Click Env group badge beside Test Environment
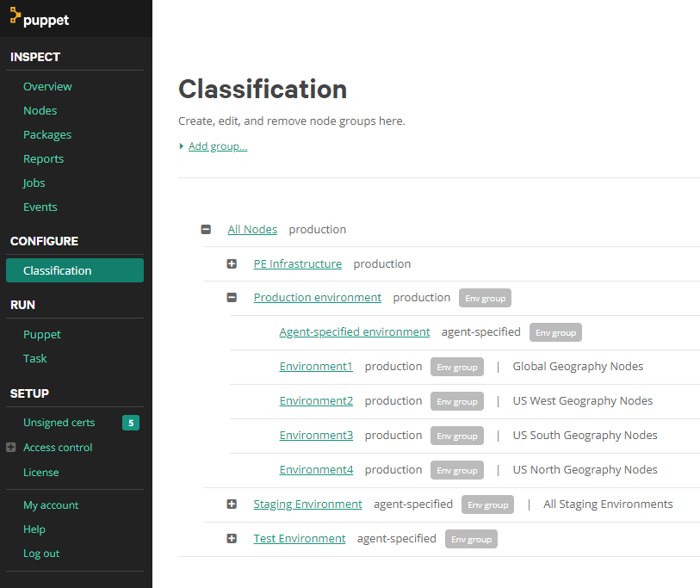Screen dimensions: 700x588 click(x=471, y=539)
